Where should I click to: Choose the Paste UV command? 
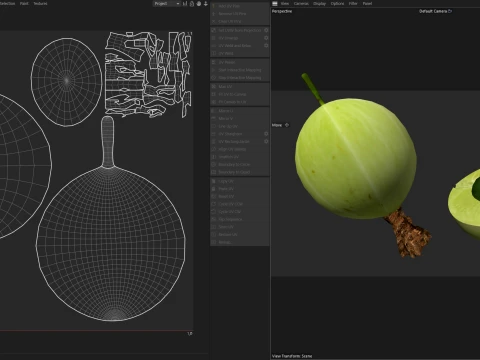pyautogui.click(x=240, y=189)
